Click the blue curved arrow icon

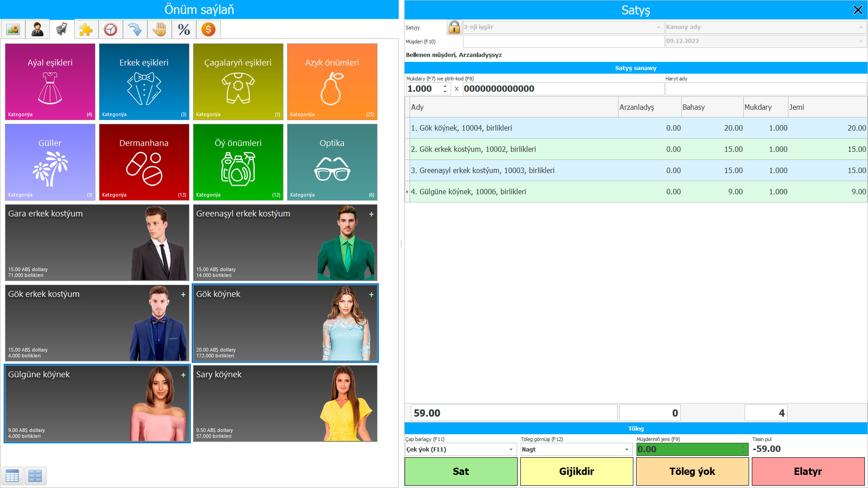135,30
